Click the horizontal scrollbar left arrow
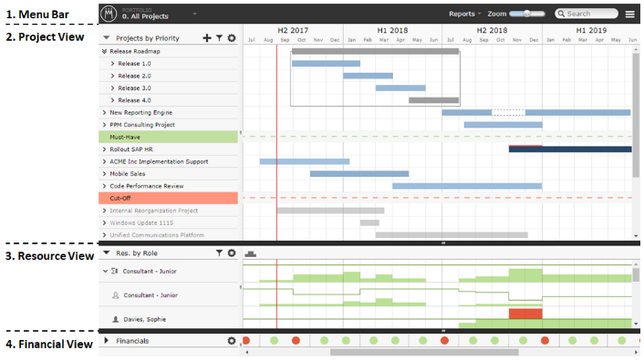The width and height of the screenshot is (644, 361). (247, 352)
